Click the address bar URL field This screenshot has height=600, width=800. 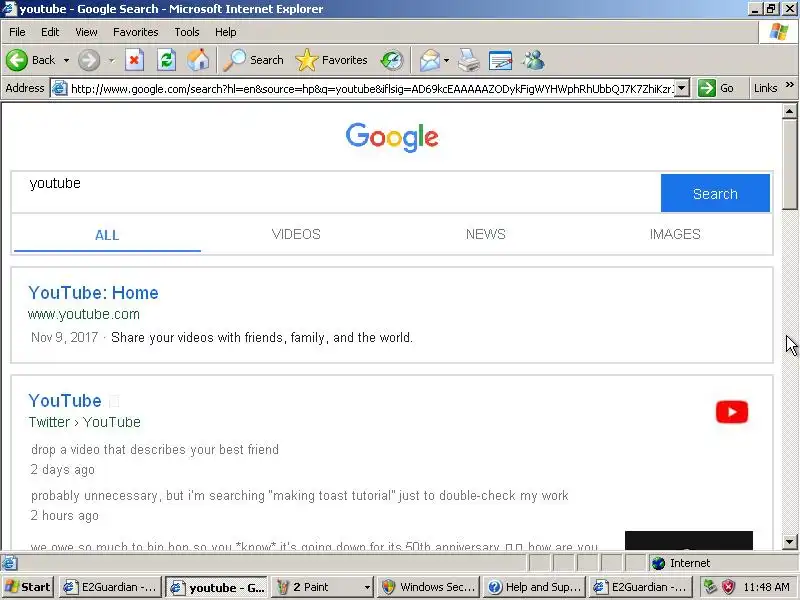click(x=371, y=89)
